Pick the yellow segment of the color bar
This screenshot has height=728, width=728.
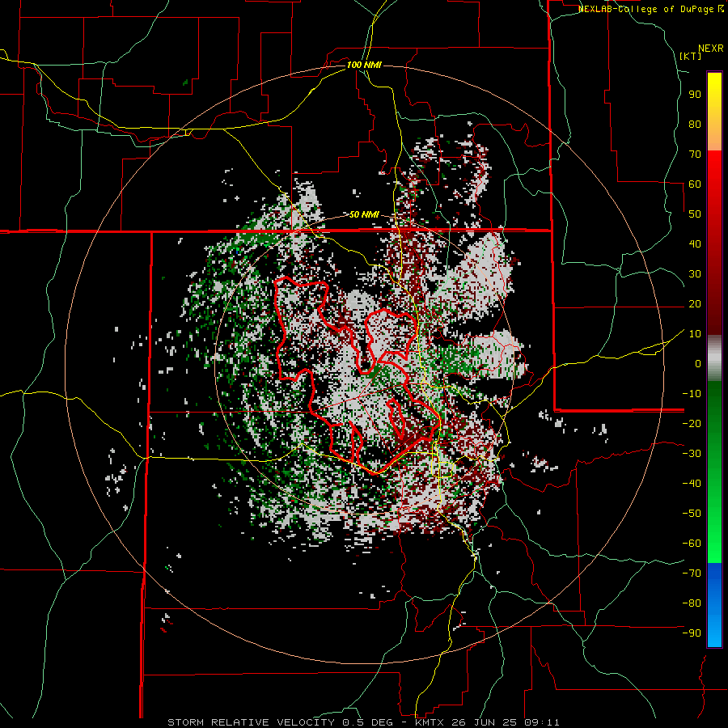[x=714, y=111]
